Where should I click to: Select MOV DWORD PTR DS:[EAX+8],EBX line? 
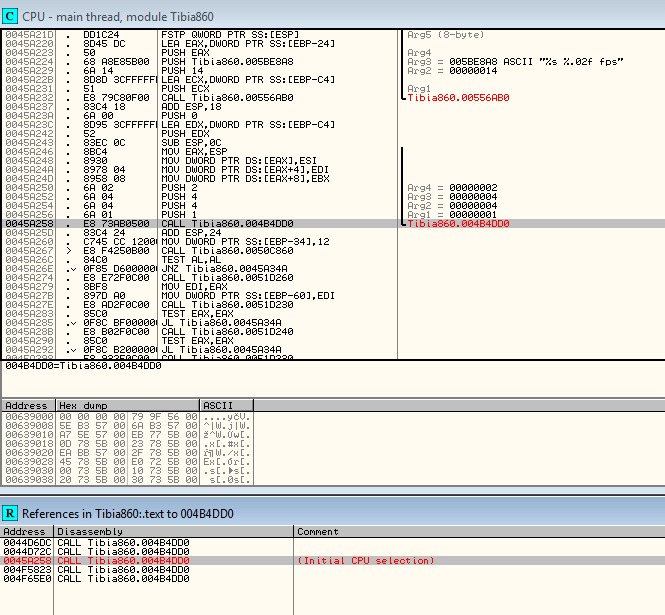point(245,179)
